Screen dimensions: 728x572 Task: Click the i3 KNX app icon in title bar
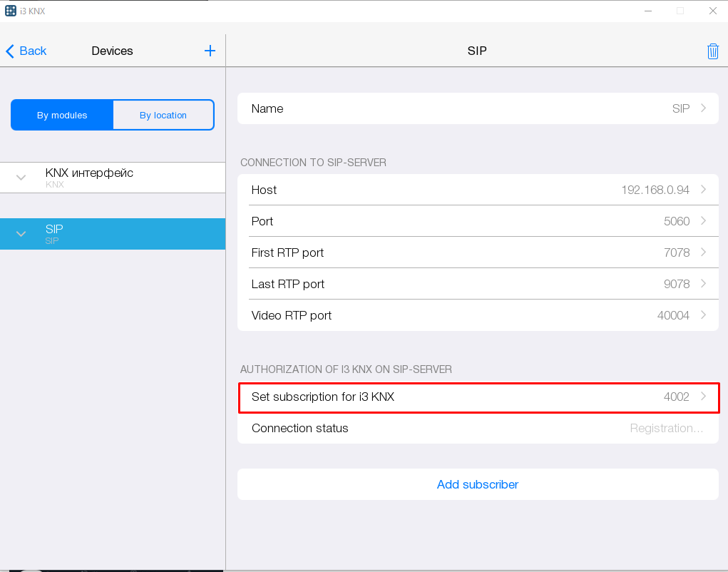click(10, 11)
